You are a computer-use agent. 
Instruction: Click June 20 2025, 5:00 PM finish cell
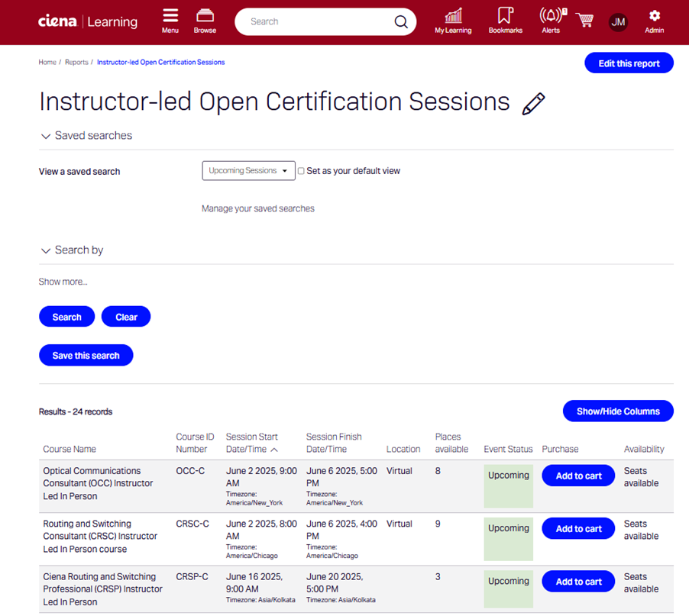(x=341, y=588)
